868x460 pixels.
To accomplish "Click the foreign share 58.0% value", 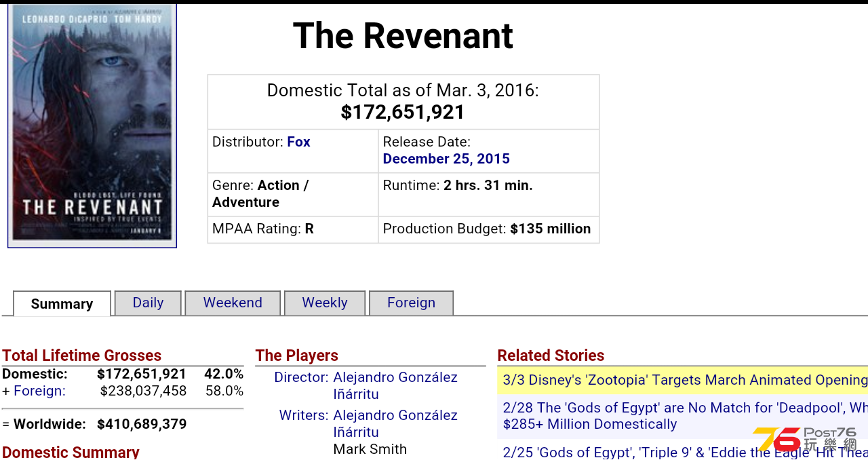I will pyautogui.click(x=224, y=391).
